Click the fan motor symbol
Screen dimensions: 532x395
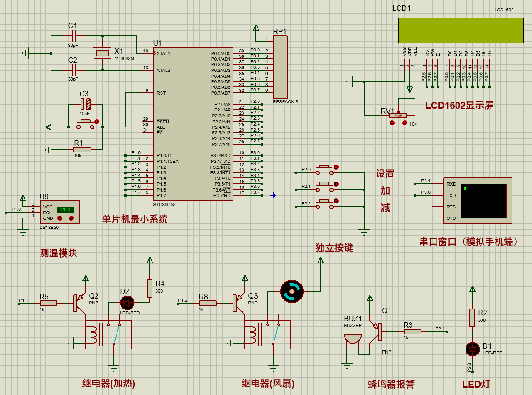(x=291, y=291)
